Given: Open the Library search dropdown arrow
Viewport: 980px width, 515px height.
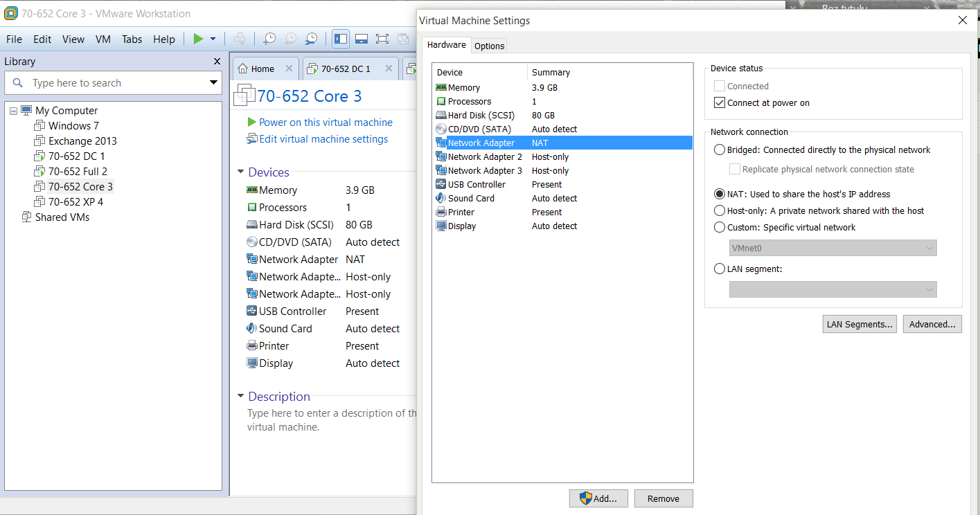Looking at the screenshot, I should click(x=213, y=83).
